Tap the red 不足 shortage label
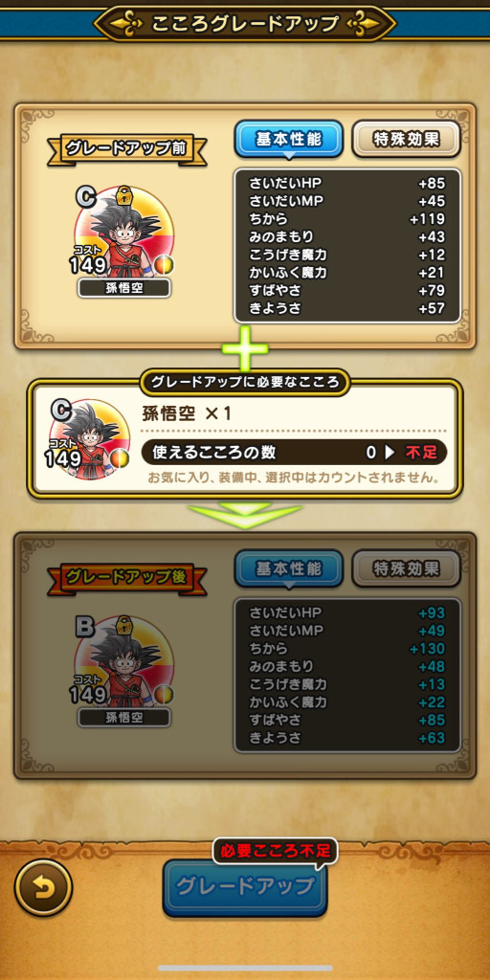The image size is (490, 980). point(422,453)
